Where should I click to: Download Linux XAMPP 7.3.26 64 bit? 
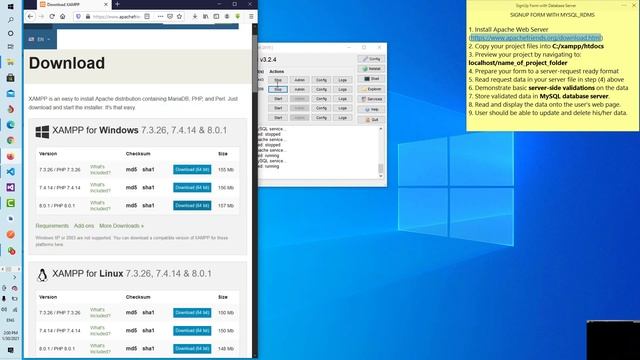tap(192, 313)
